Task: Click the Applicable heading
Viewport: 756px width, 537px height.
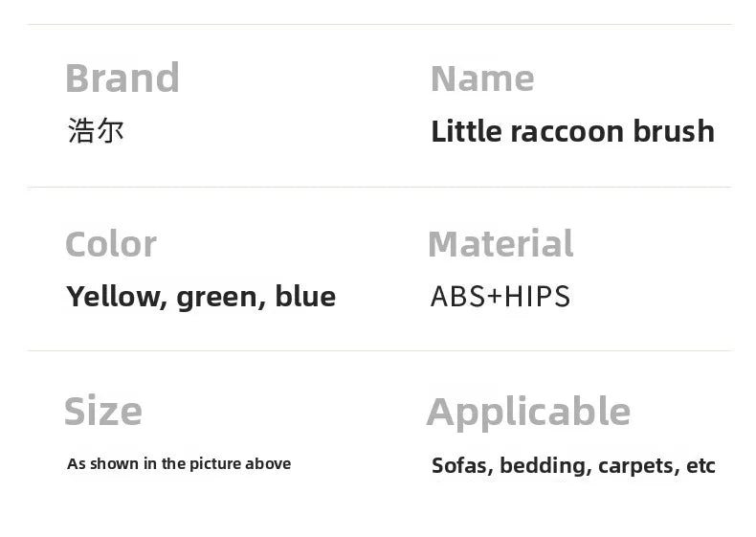Action: point(527,412)
